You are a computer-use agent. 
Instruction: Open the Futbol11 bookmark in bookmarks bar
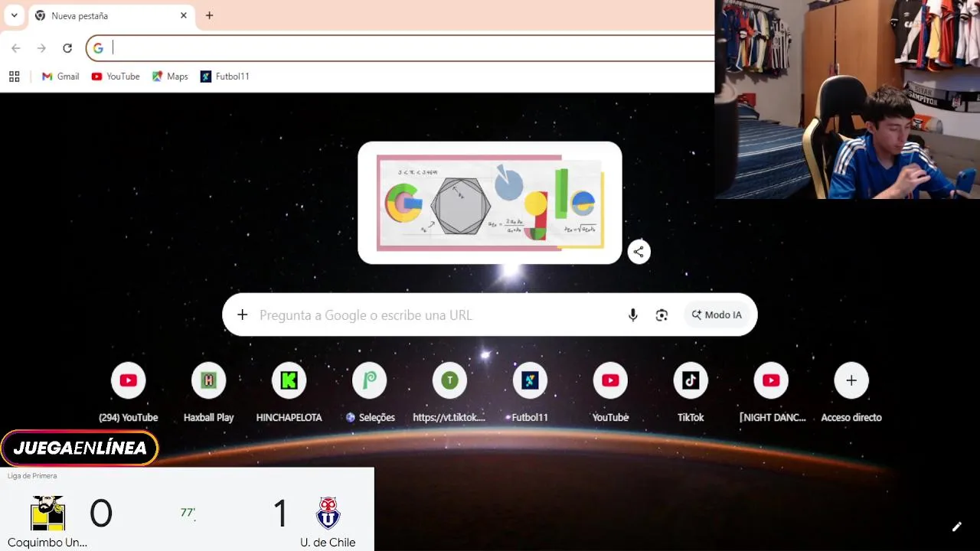[225, 77]
